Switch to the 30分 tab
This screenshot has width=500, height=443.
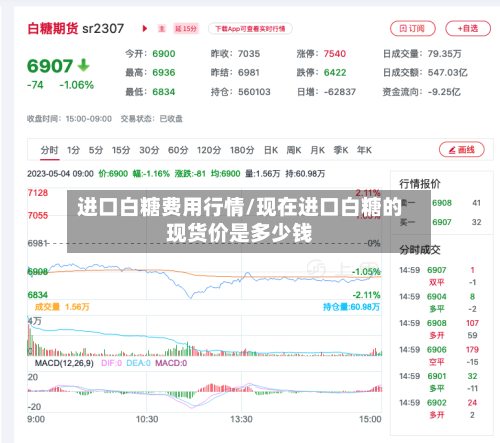[x=149, y=150]
